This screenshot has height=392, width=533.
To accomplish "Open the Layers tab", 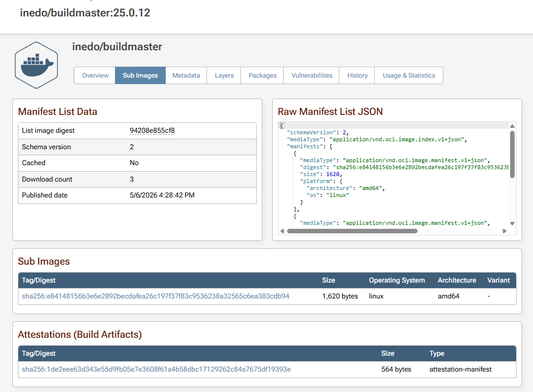I will click(224, 76).
